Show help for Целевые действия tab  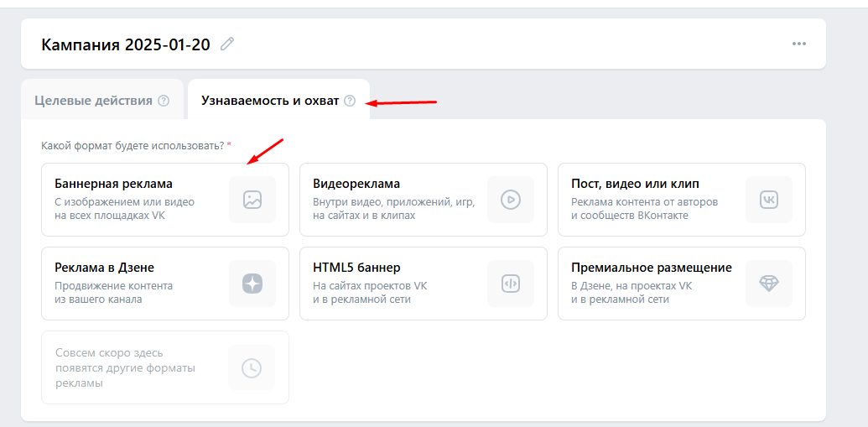point(164,101)
